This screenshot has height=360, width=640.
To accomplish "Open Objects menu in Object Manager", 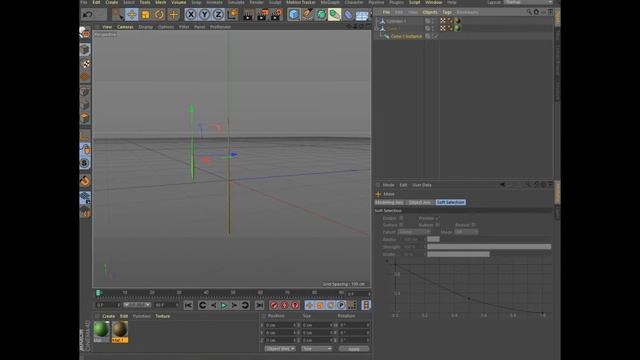I will (429, 12).
